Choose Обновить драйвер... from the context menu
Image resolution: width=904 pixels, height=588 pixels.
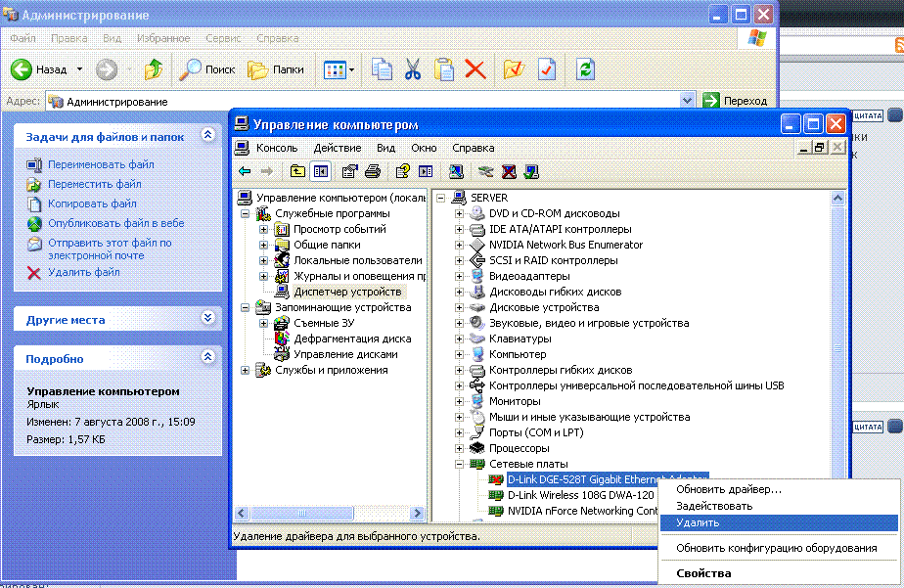(x=779, y=490)
